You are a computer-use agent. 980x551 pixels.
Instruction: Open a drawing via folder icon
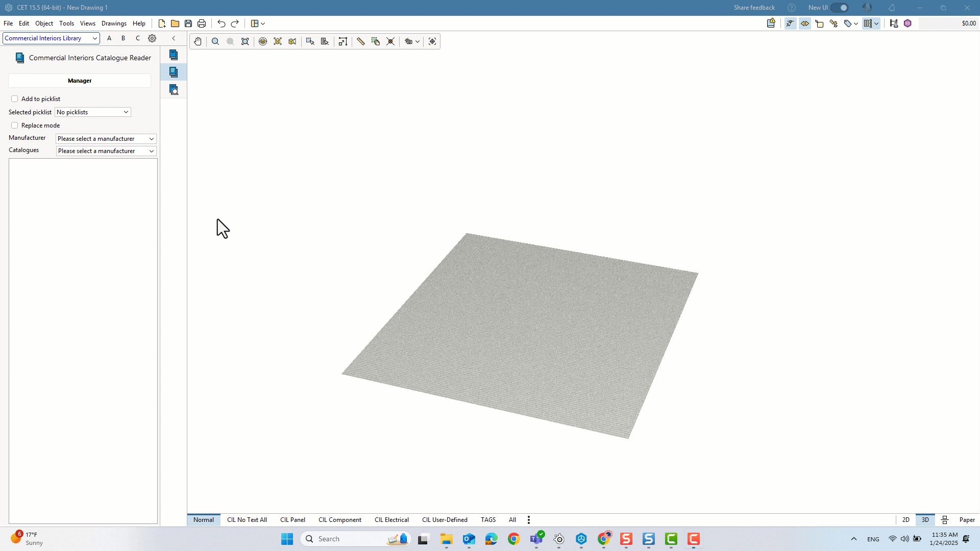(x=175, y=23)
